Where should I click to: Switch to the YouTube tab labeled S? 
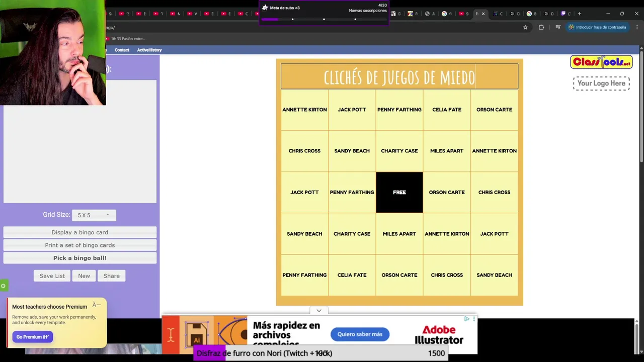463,14
